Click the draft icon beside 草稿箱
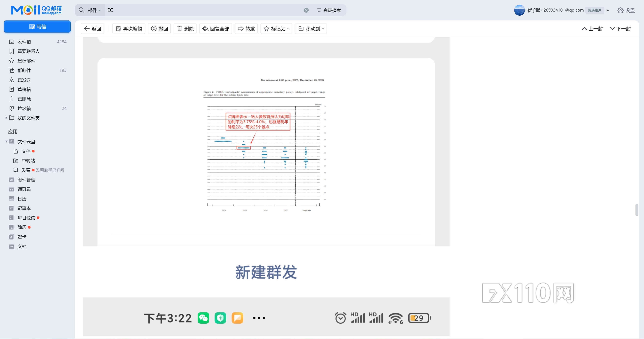This screenshot has width=644, height=339. [x=12, y=89]
